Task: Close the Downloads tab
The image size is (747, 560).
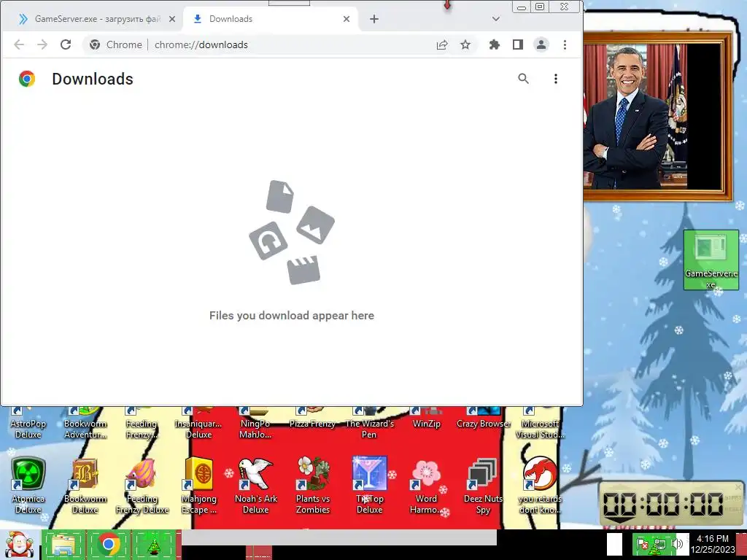Action: coord(347,19)
